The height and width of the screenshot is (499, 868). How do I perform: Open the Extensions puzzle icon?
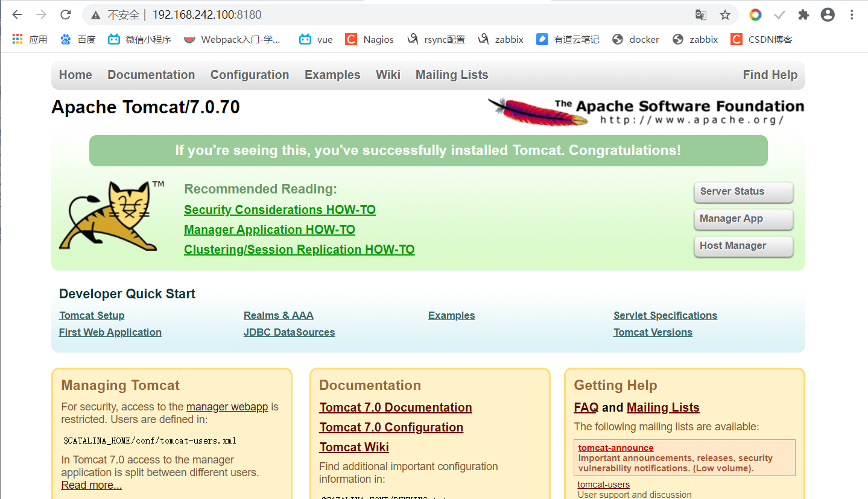tap(803, 14)
